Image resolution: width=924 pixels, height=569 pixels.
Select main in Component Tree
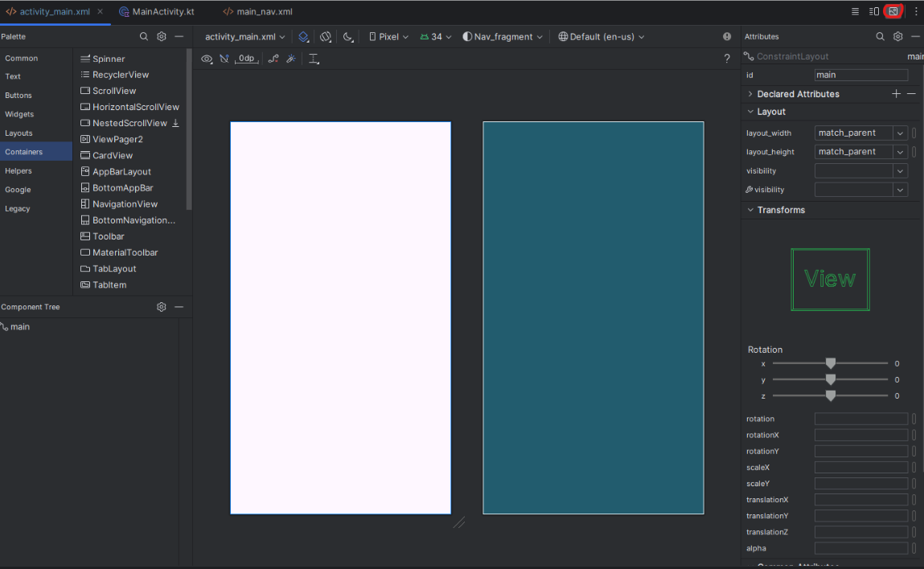[x=19, y=327]
